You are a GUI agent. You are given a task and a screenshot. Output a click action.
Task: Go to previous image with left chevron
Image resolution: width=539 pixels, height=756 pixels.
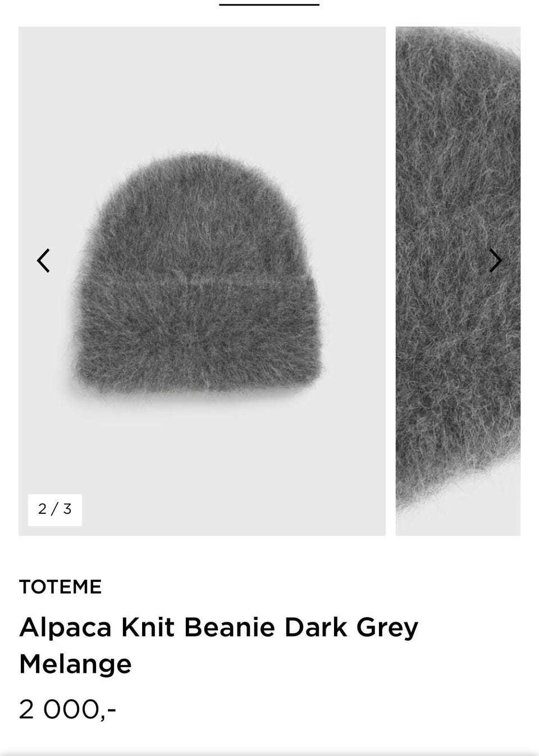click(43, 261)
